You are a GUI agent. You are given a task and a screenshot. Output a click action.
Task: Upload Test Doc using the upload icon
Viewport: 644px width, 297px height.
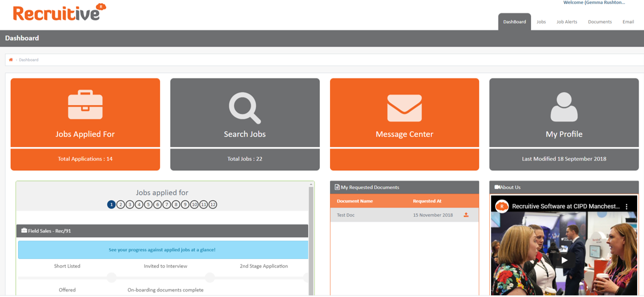[x=466, y=215]
